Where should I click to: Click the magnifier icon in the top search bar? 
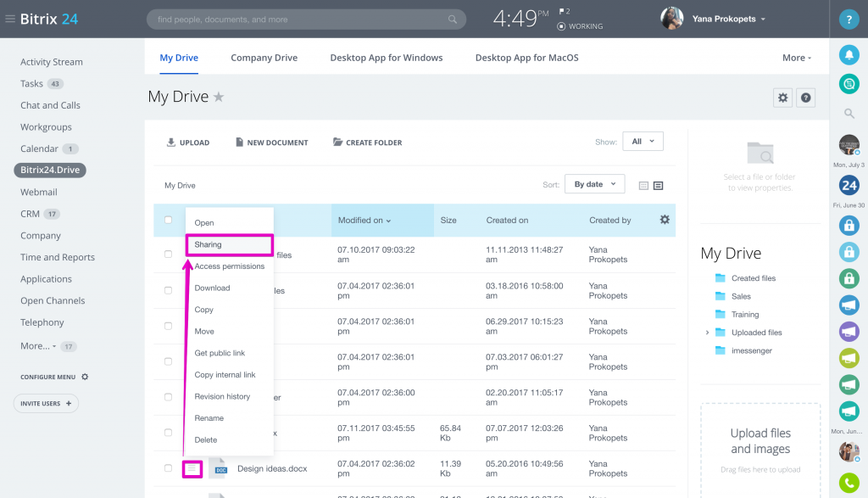point(453,20)
